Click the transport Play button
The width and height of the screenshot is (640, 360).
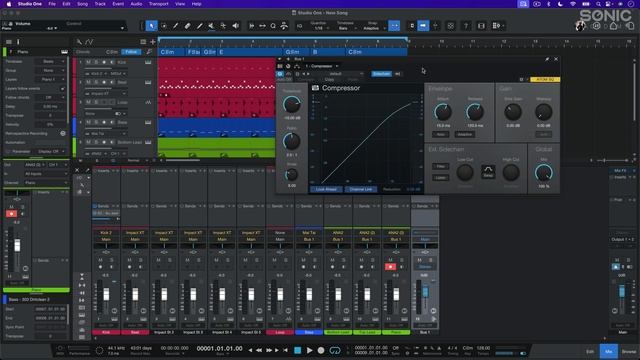(309, 350)
